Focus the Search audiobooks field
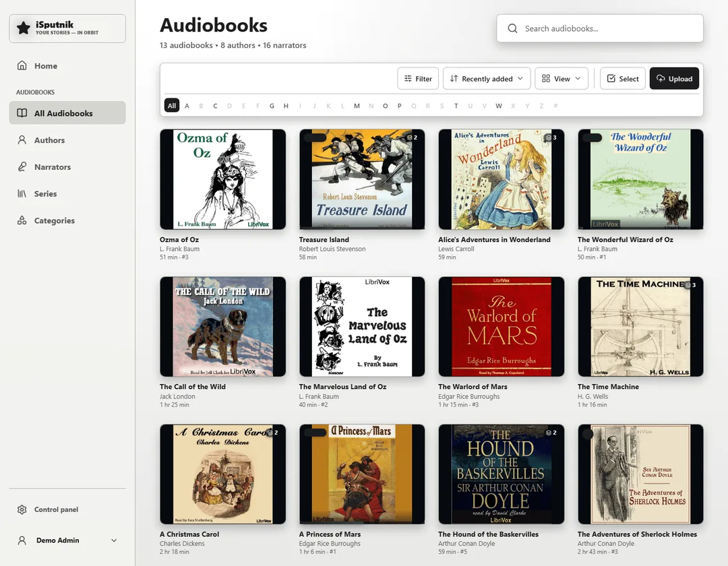728x566 pixels. 599,28
